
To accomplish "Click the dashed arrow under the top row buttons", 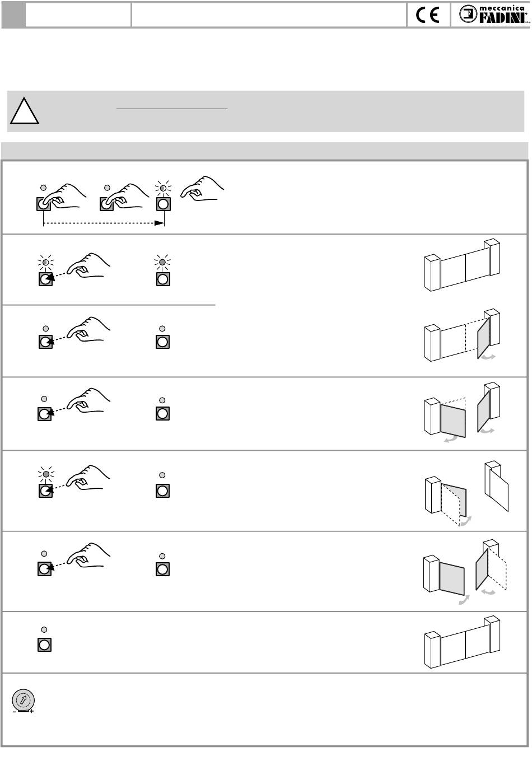I will (x=104, y=223).
